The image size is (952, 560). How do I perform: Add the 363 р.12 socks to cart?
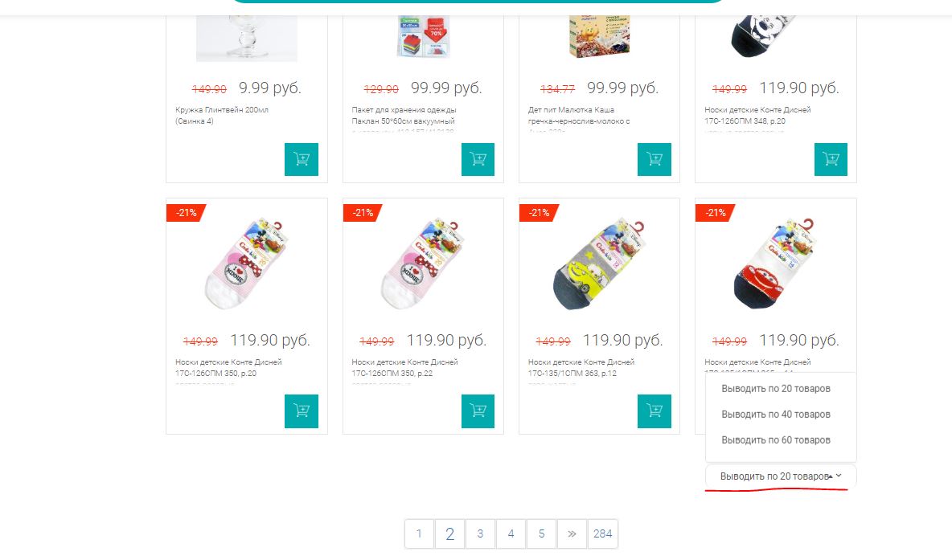coord(654,411)
